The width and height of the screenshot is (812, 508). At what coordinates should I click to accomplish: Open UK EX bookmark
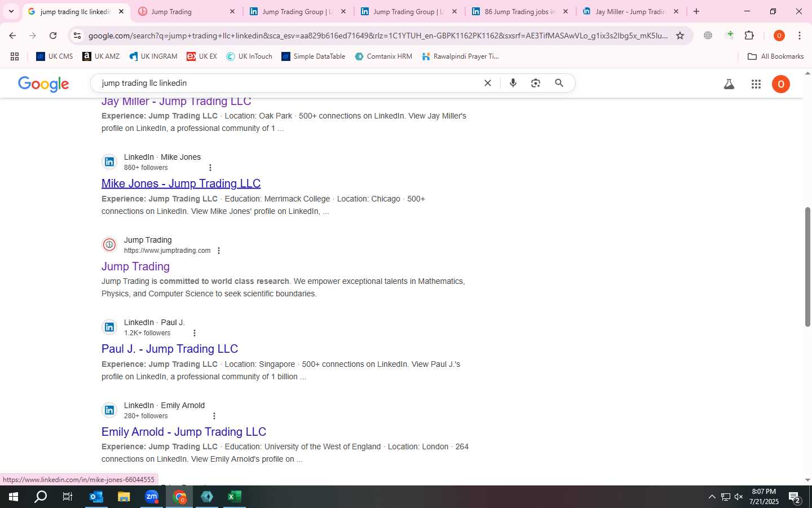[202, 56]
